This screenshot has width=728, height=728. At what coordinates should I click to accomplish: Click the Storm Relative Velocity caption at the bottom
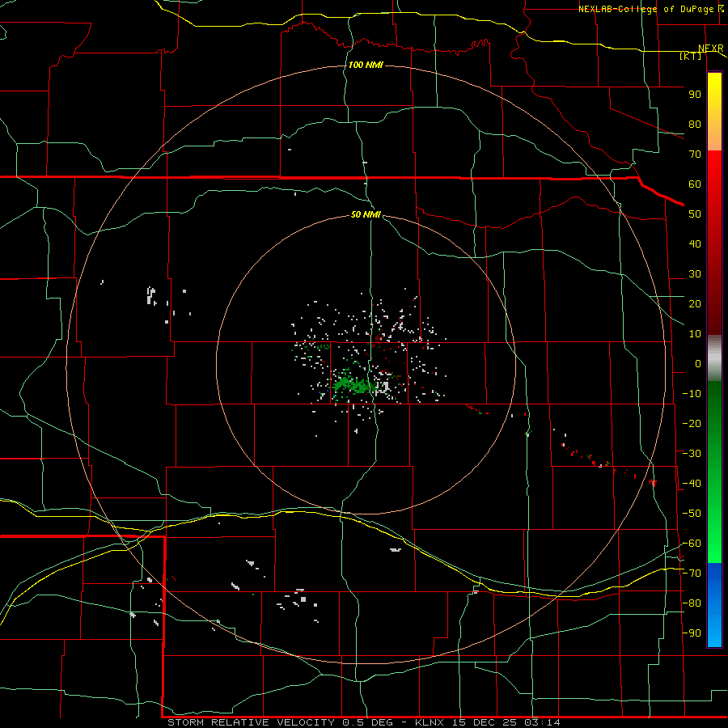(363, 722)
